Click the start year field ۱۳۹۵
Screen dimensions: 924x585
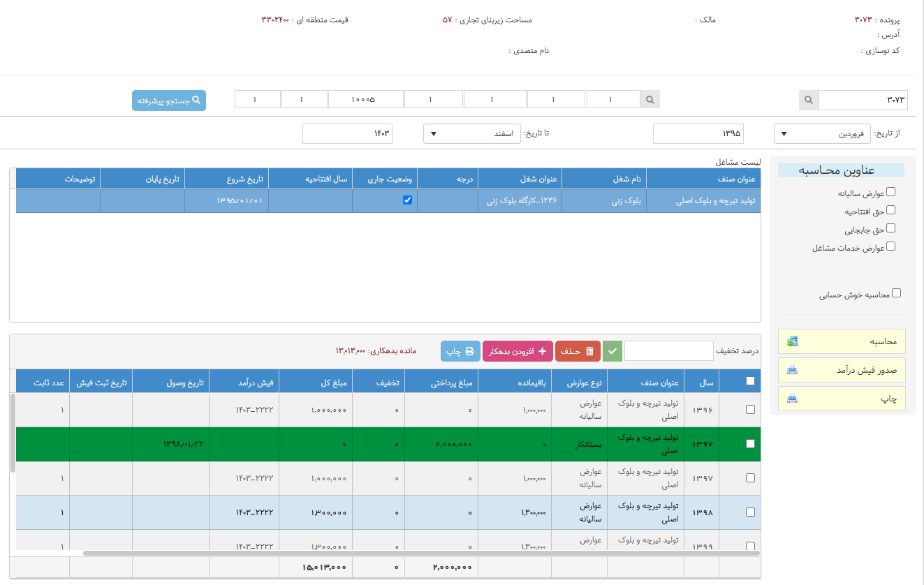698,133
